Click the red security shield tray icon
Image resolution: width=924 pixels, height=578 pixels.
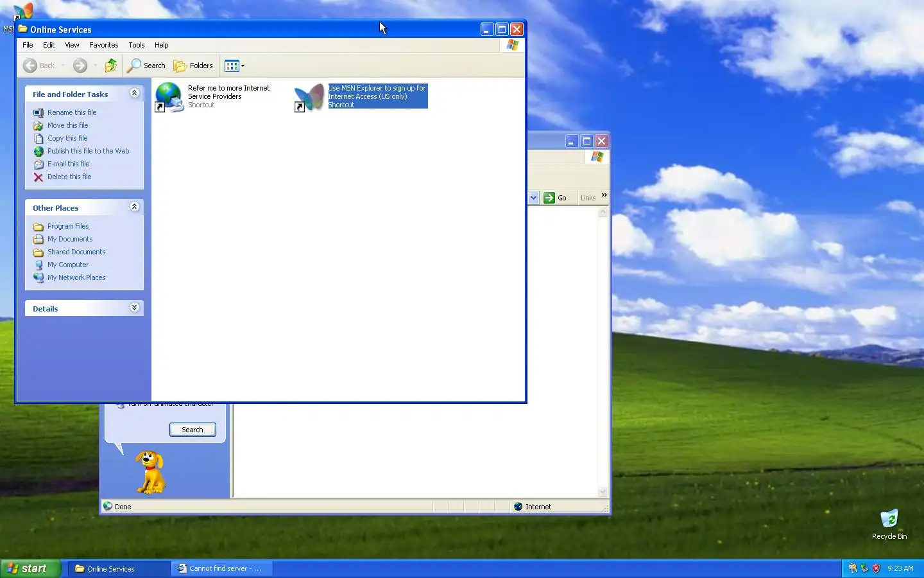tap(876, 568)
